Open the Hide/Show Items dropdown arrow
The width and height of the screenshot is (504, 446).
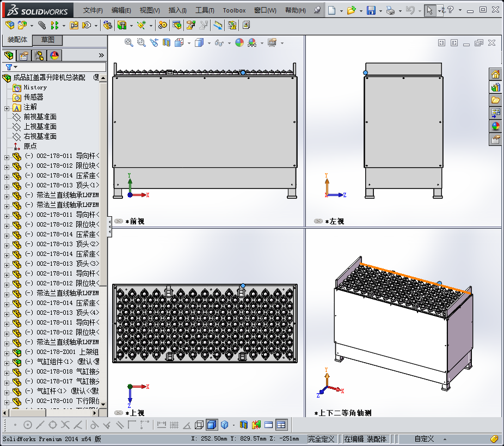point(229,43)
